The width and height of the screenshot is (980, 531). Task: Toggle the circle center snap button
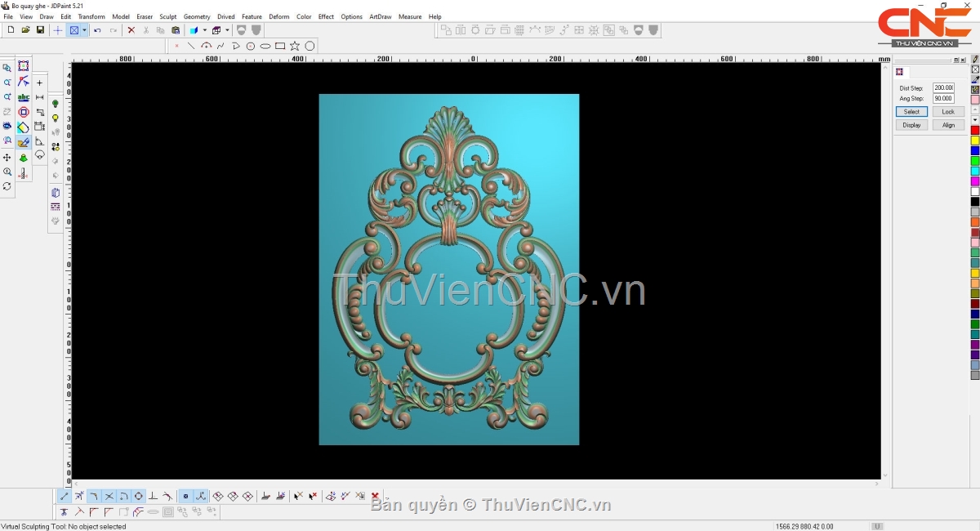pyautogui.click(x=138, y=496)
